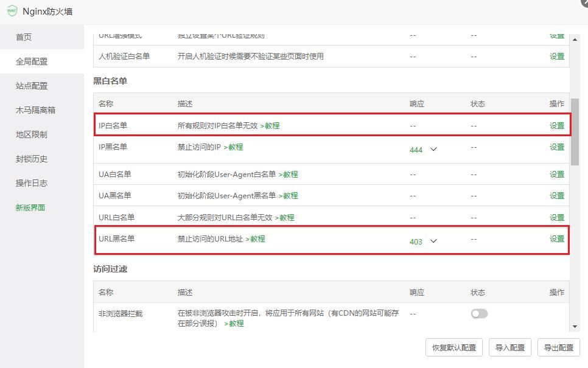Screen dimensions: 588x368
Task: Go to the 首页 sidebar tab
Action: [24, 37]
